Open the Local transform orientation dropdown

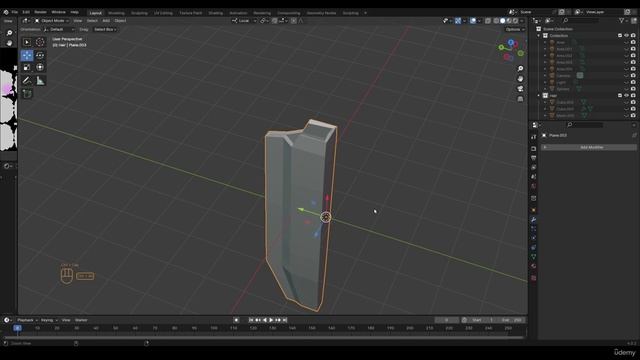point(244,20)
